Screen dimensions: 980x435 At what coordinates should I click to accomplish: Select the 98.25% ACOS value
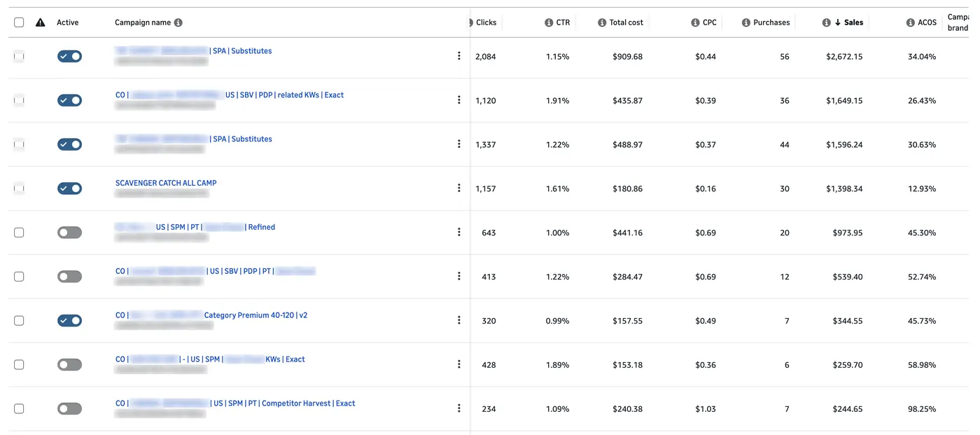922,409
